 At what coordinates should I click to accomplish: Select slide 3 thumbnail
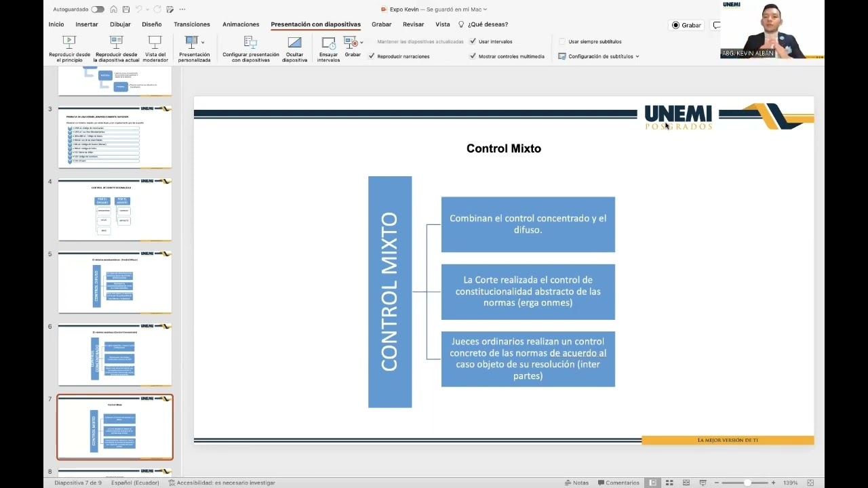click(x=115, y=136)
